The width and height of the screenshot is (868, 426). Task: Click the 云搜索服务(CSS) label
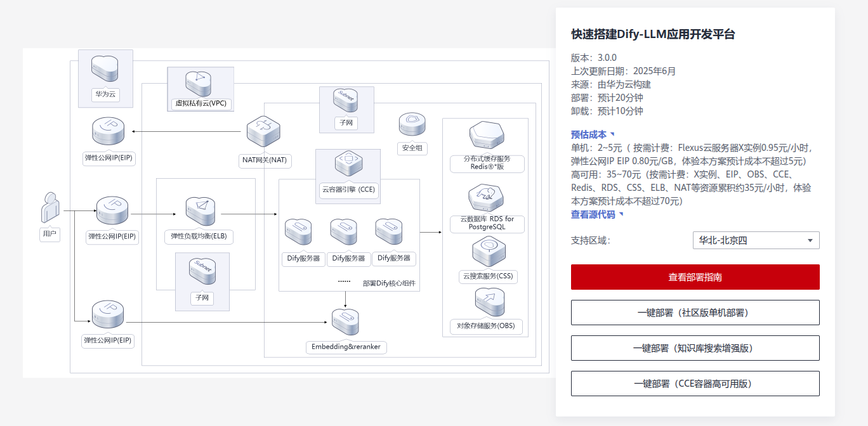(x=488, y=276)
